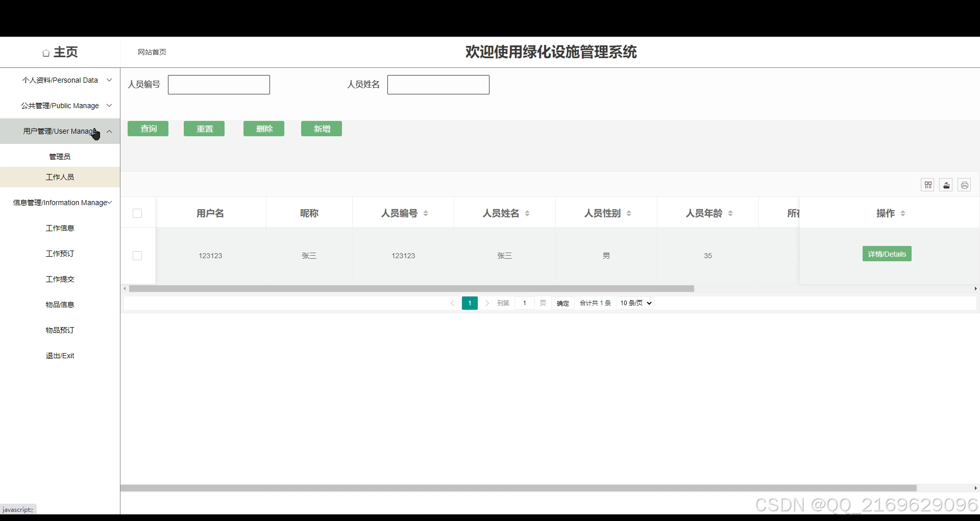
Task: Expand 个人资料/Personal Data menu
Action: tap(60, 80)
